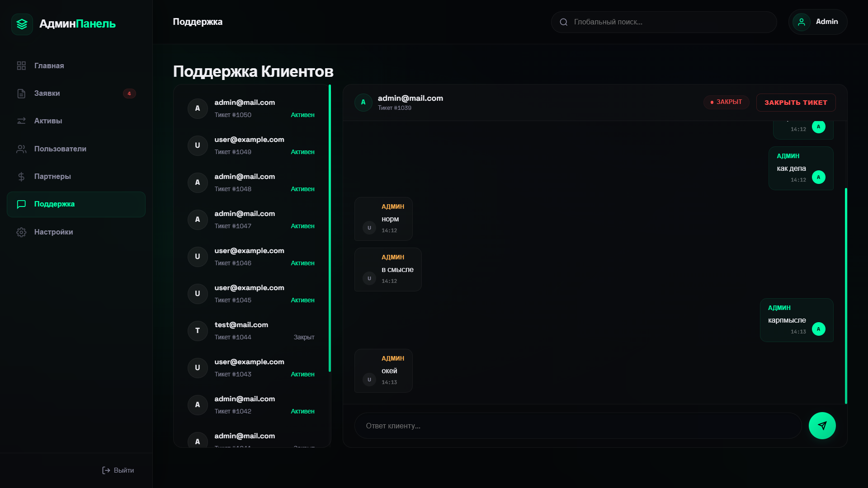
Task: Click the chat messages vertical scrollbar
Action: (x=845, y=296)
